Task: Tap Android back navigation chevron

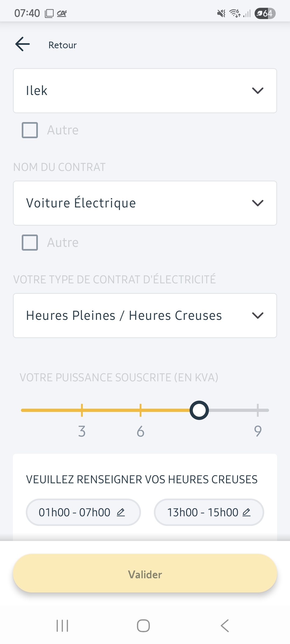Action: coord(225,626)
